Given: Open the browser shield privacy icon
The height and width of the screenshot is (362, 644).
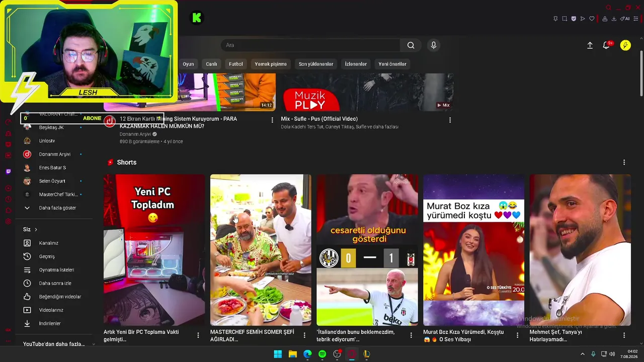Looking at the screenshot, I should 574,19.
